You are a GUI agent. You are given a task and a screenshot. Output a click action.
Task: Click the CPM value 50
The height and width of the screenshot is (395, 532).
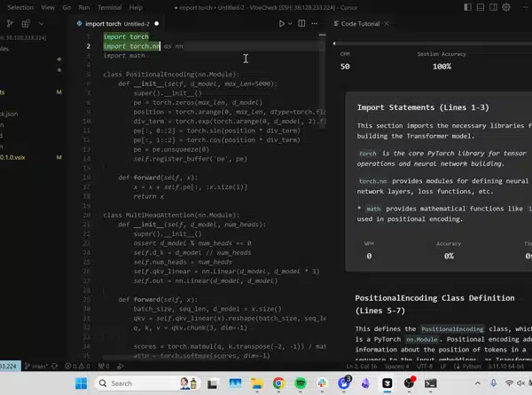tap(345, 67)
